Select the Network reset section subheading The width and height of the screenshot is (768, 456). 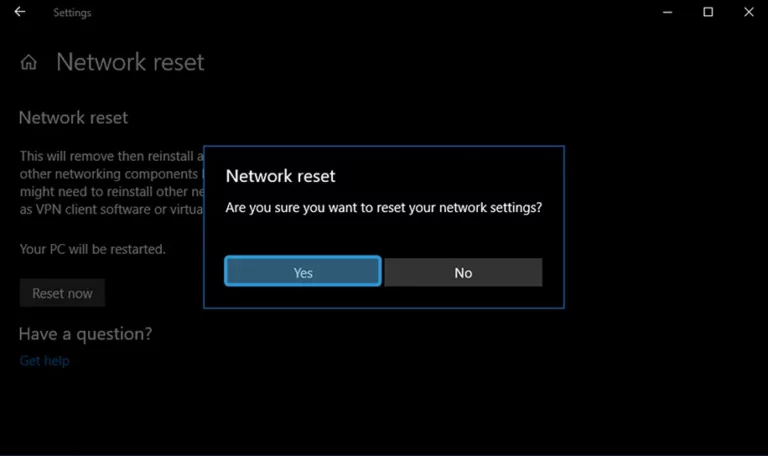pyautogui.click(x=73, y=118)
